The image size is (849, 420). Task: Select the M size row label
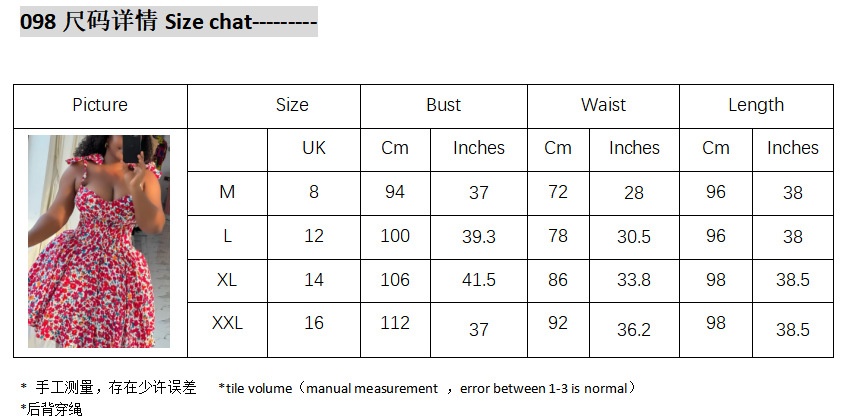pos(227,192)
